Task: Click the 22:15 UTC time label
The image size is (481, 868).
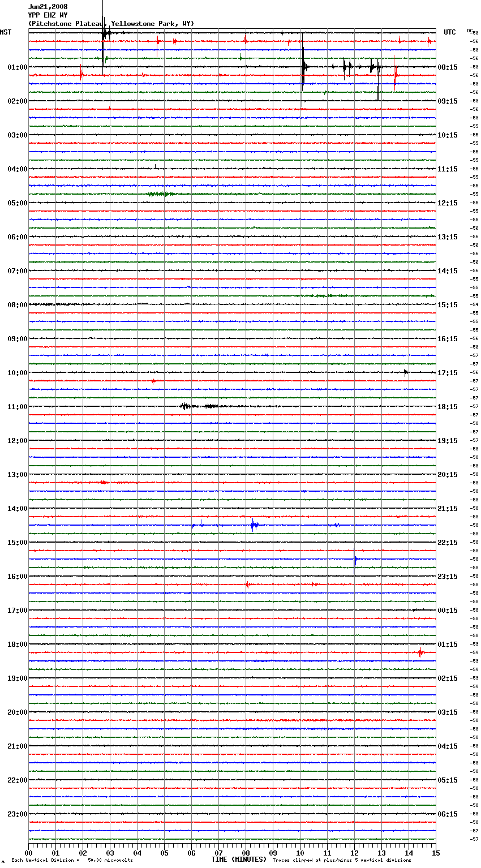Action: tap(448, 542)
